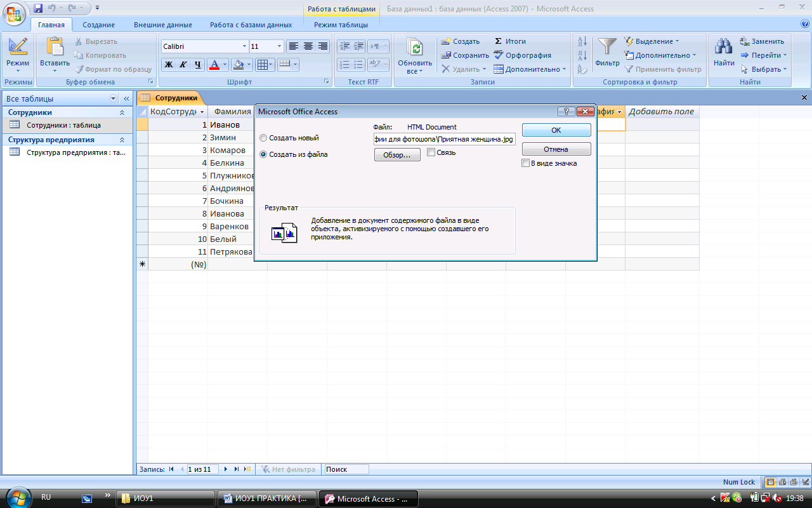Open Сотрудники : таблица in navigation pane
This screenshot has width=812, height=508.
click(67, 125)
